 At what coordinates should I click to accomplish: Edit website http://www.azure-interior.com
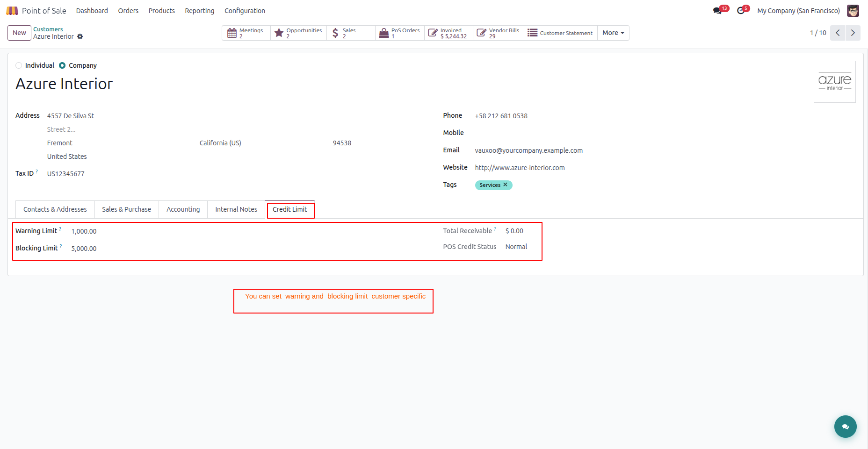pyautogui.click(x=520, y=168)
